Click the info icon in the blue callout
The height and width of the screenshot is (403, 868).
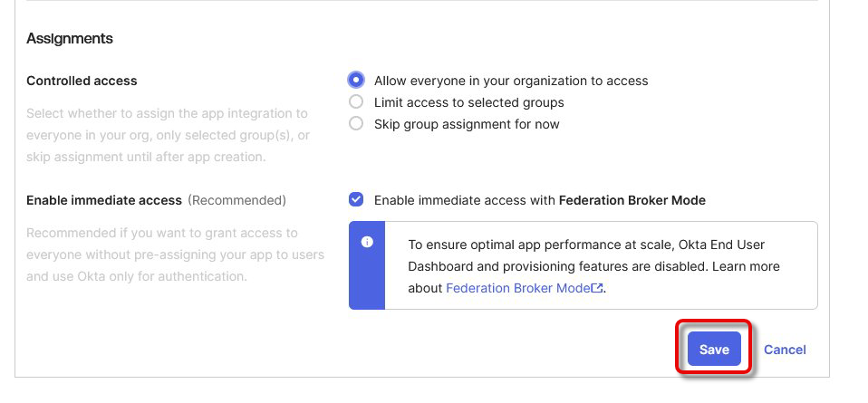pos(367,242)
